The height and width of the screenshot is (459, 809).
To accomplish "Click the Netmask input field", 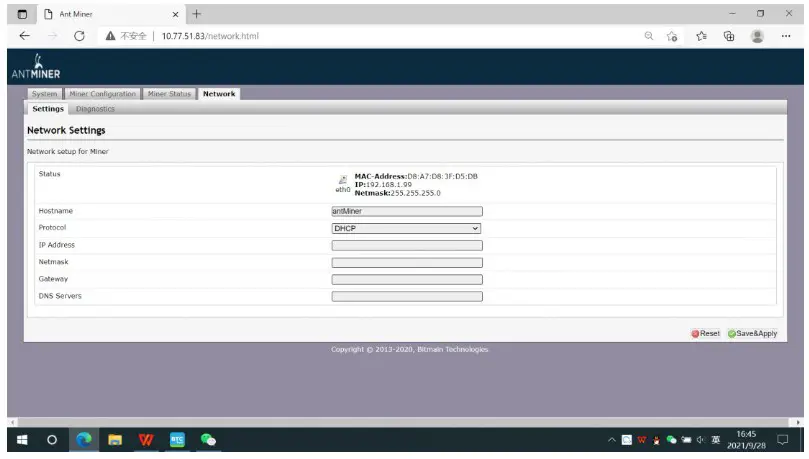I will point(407,263).
